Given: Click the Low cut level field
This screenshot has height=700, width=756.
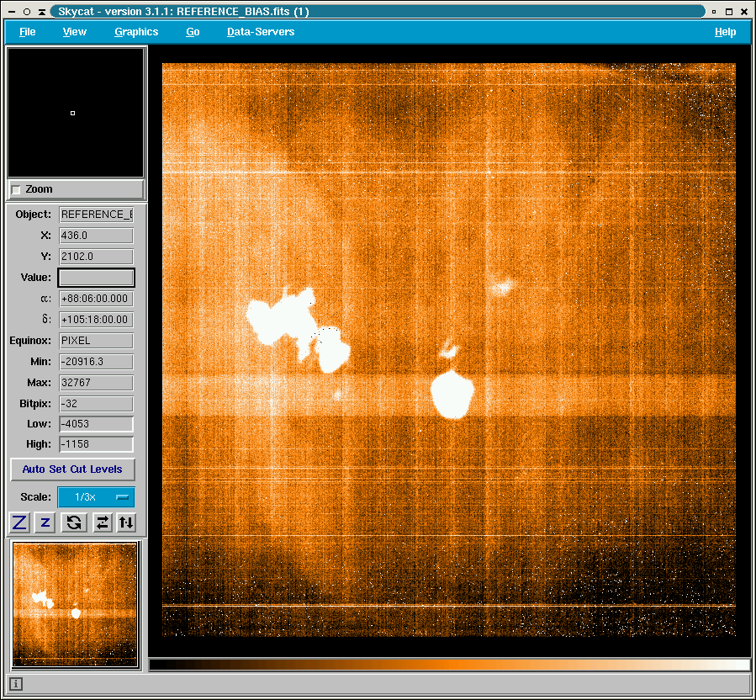Looking at the screenshot, I should [x=96, y=424].
